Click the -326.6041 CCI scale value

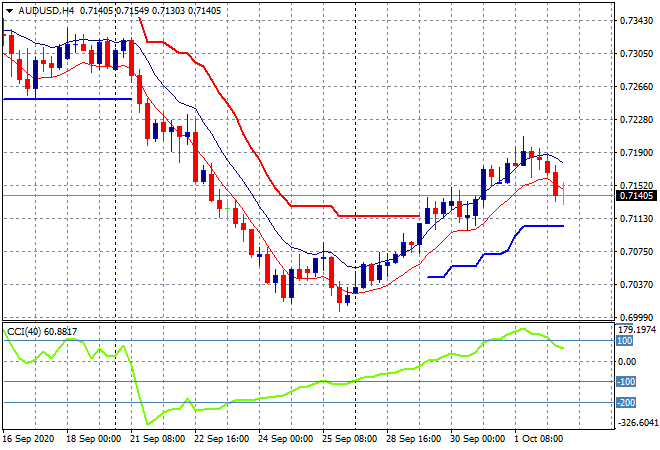(x=636, y=423)
